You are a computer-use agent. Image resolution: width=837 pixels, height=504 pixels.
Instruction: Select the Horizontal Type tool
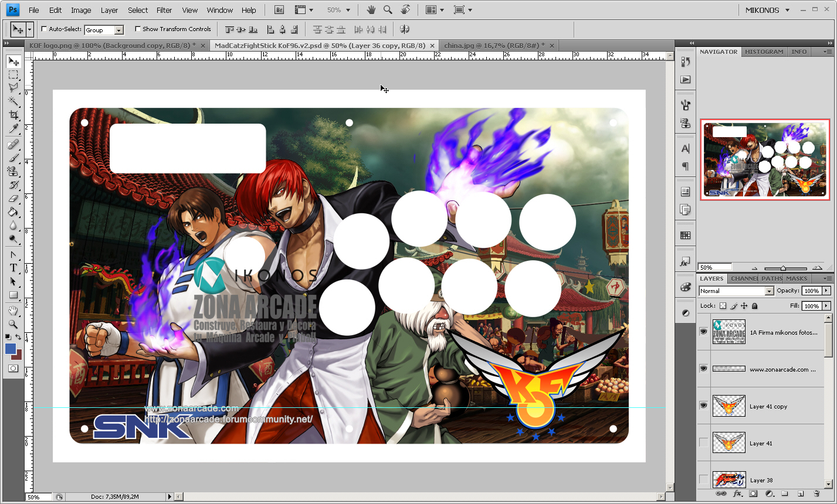click(x=13, y=267)
